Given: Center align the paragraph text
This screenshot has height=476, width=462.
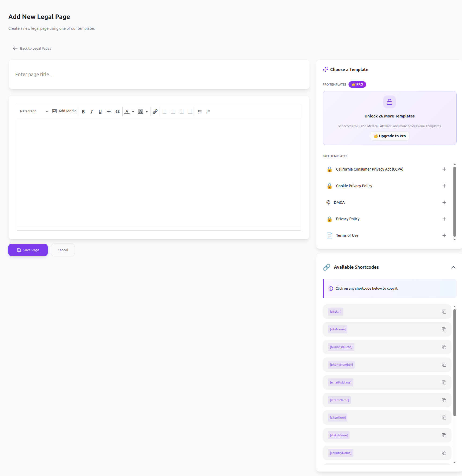Looking at the screenshot, I should [x=173, y=112].
